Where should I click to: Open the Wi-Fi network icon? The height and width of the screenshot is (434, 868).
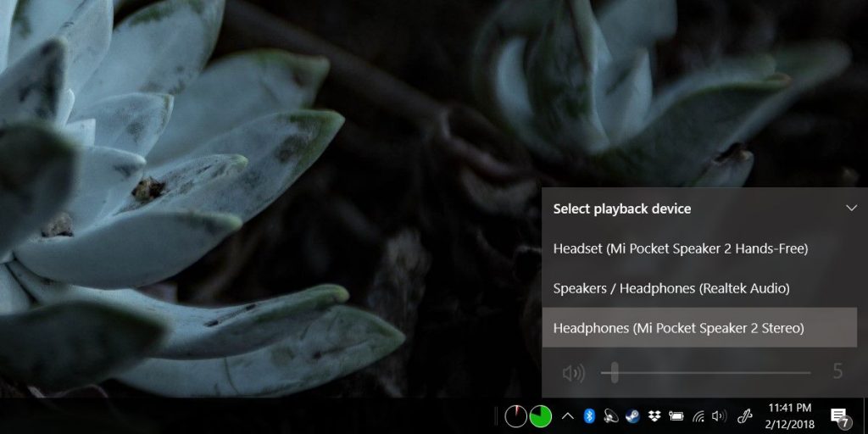(698, 416)
